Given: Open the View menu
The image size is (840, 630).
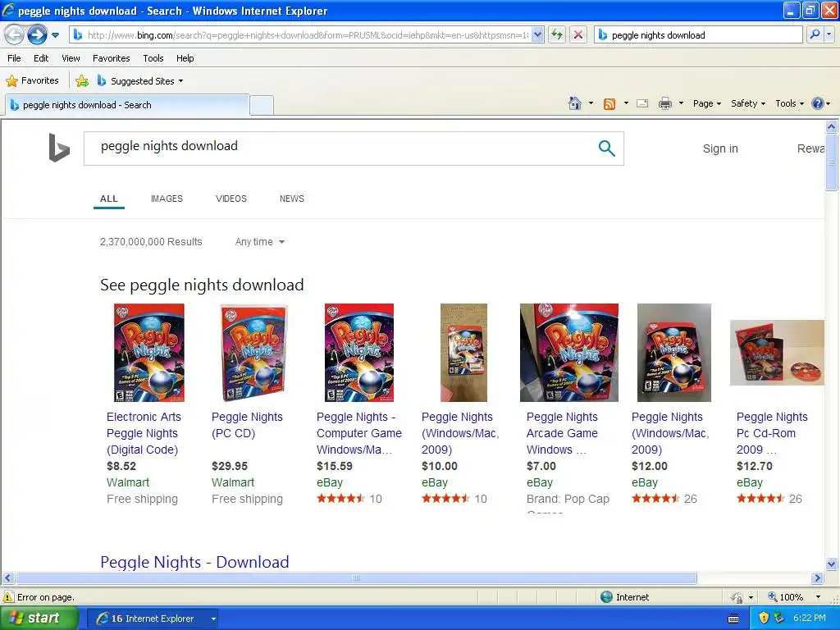Looking at the screenshot, I should 71,58.
